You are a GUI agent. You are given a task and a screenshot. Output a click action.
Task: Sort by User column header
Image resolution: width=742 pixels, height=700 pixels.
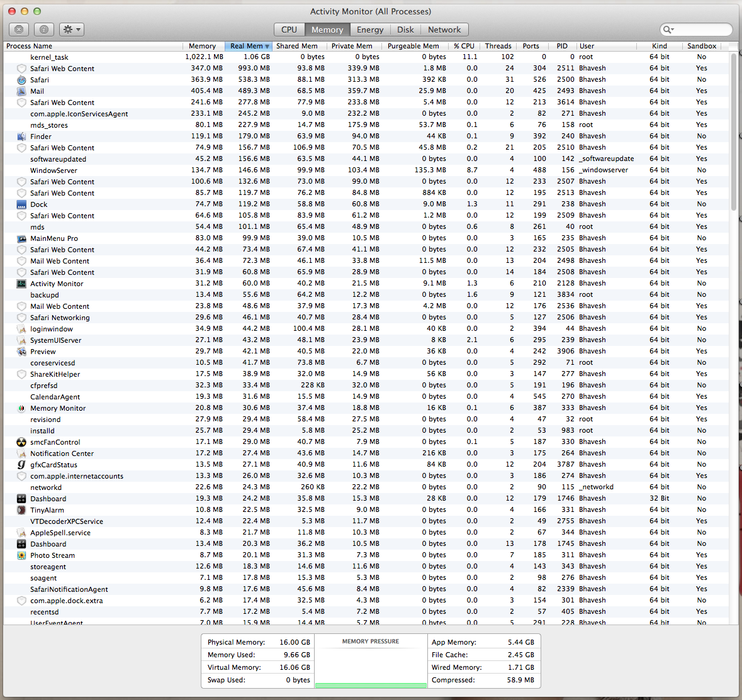coord(606,46)
